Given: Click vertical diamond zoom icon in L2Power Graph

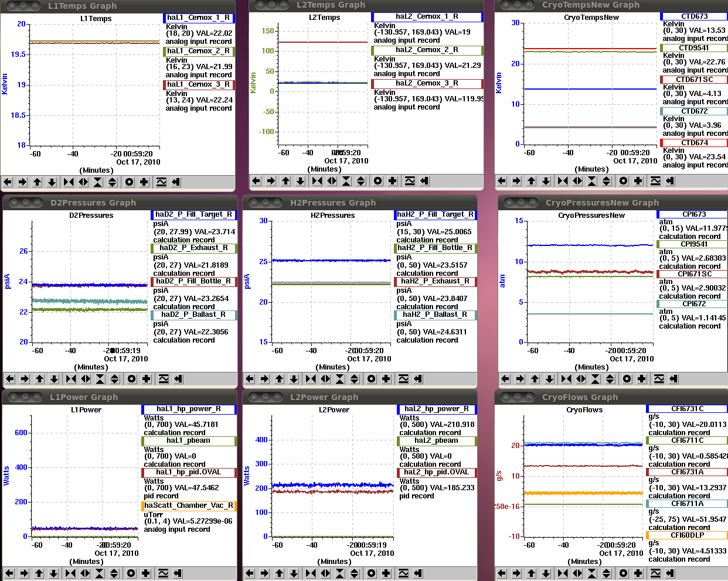Looking at the screenshot, I should tap(355, 573).
